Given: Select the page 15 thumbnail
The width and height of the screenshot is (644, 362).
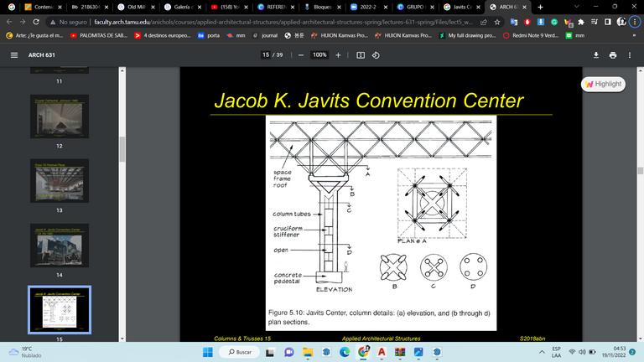Looking at the screenshot, I should pyautogui.click(x=60, y=310).
